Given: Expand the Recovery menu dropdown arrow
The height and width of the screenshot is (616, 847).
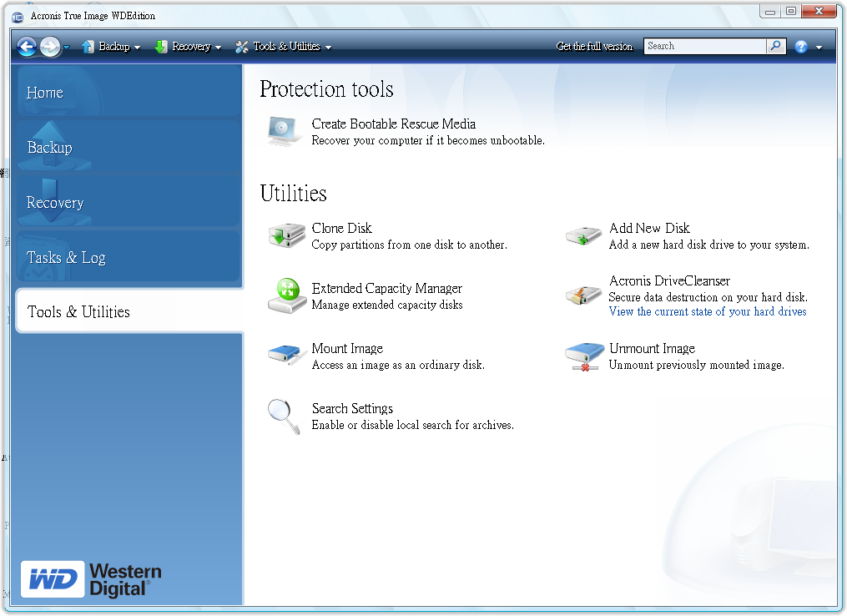Looking at the screenshot, I should point(219,48).
